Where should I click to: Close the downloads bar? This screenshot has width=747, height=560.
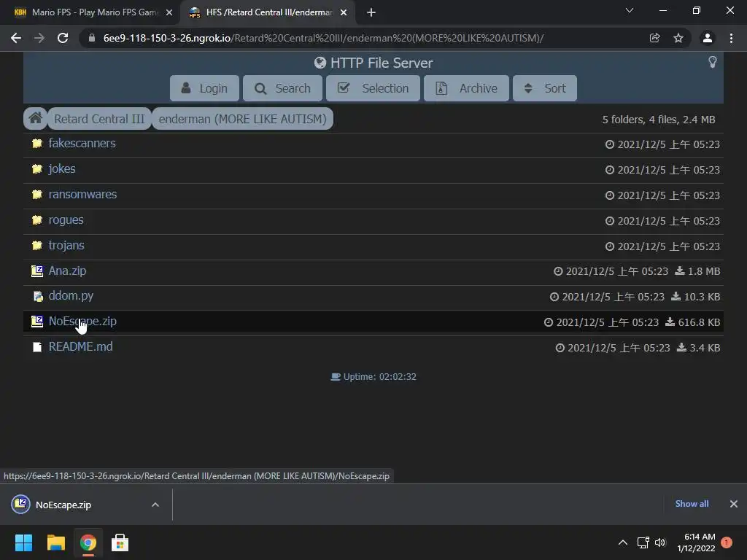click(x=734, y=504)
